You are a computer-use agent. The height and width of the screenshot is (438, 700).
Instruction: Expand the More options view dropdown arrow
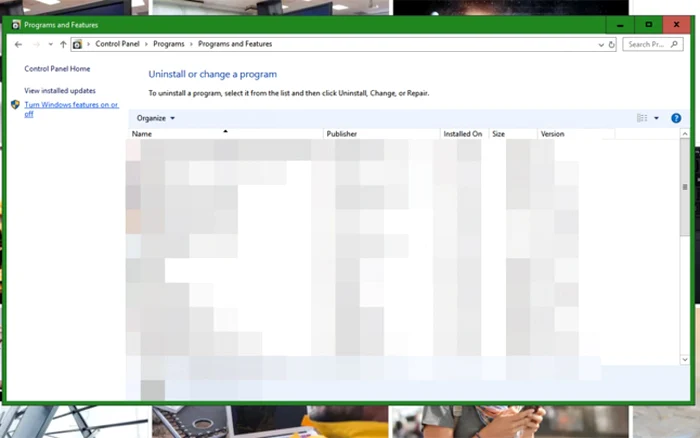(x=656, y=118)
